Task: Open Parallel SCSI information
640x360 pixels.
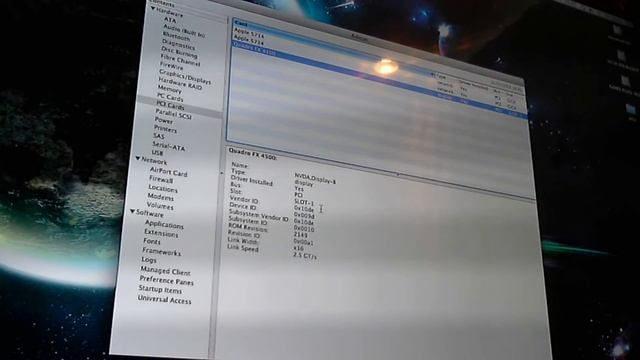Action: [x=173, y=114]
